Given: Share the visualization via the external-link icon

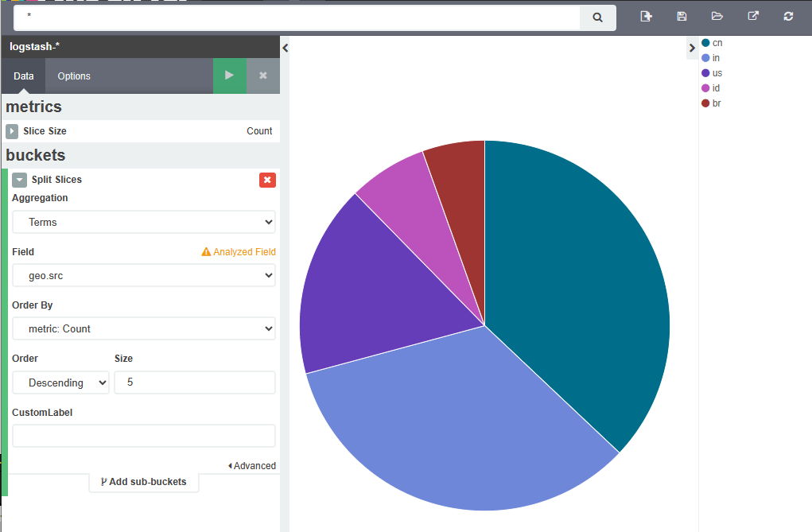Looking at the screenshot, I should click(753, 17).
